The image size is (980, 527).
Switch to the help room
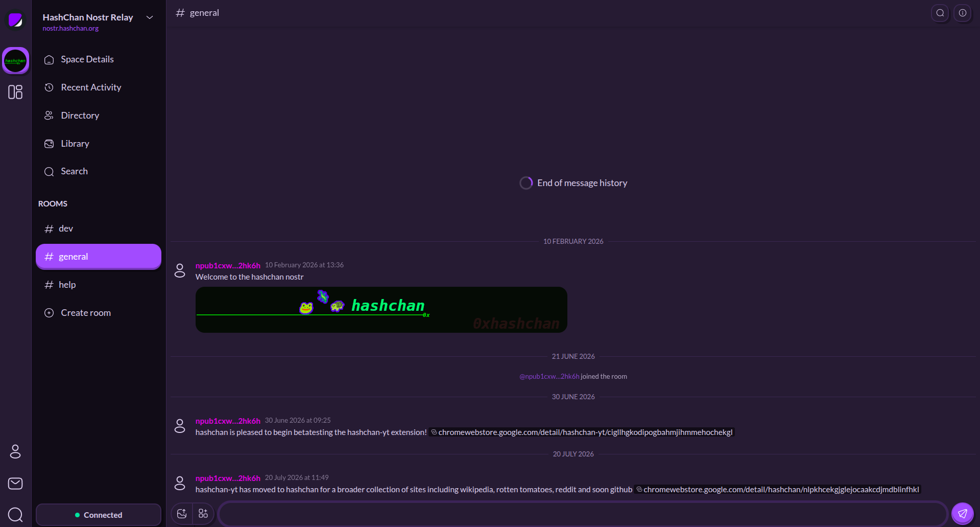(x=99, y=285)
